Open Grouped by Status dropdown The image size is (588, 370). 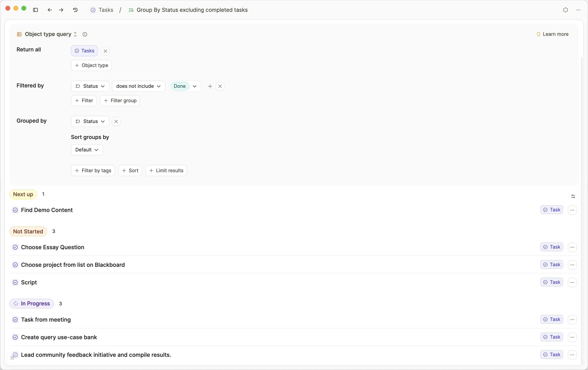[90, 121]
